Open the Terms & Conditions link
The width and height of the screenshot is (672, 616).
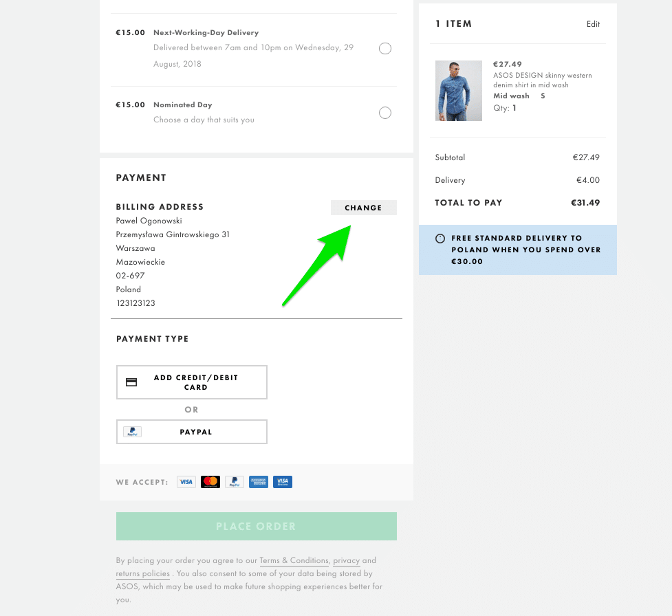pos(294,560)
